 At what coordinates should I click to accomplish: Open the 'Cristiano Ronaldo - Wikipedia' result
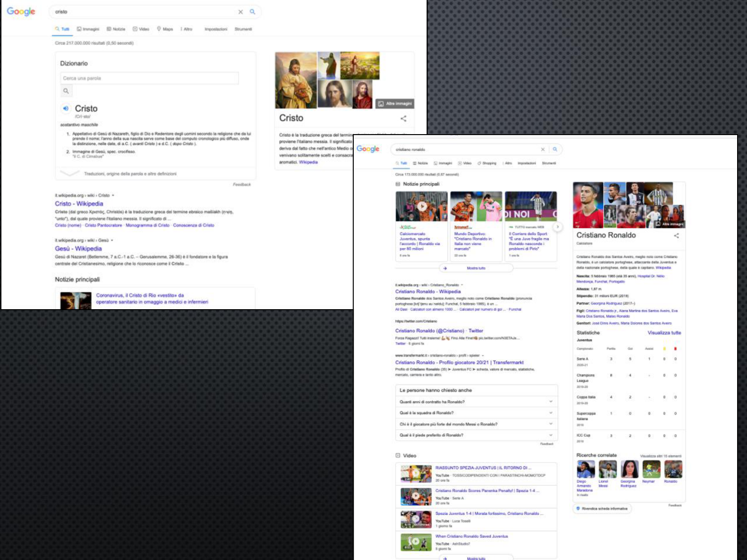tap(428, 292)
